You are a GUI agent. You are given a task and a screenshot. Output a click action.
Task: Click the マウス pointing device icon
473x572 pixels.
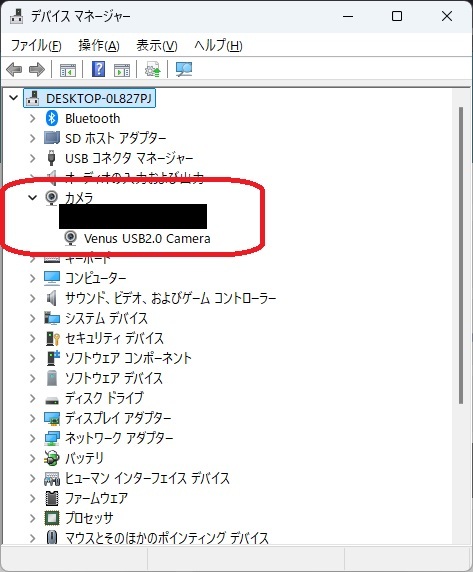pyautogui.click(x=52, y=538)
